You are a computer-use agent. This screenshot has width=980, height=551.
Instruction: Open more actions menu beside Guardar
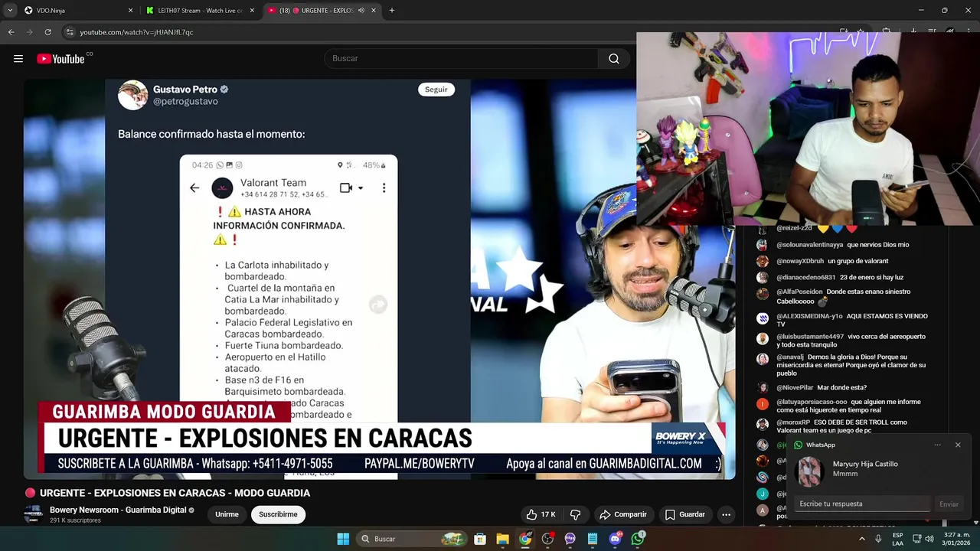[726, 514]
